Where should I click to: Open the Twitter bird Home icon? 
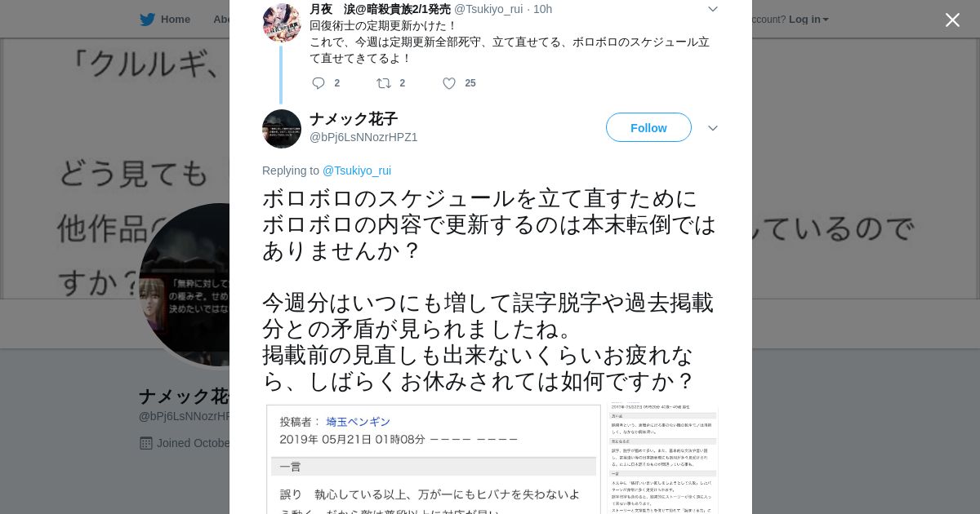pyautogui.click(x=148, y=20)
